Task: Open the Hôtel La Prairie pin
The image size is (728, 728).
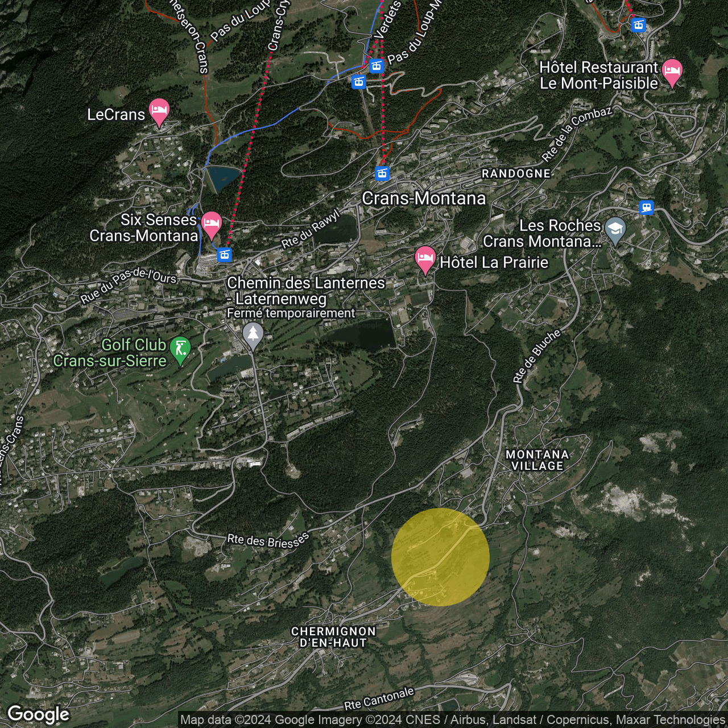Action: pyautogui.click(x=425, y=259)
